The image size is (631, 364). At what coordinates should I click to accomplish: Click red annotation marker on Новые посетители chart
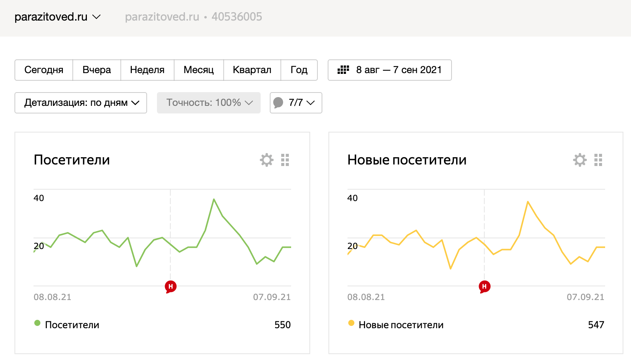[484, 286]
